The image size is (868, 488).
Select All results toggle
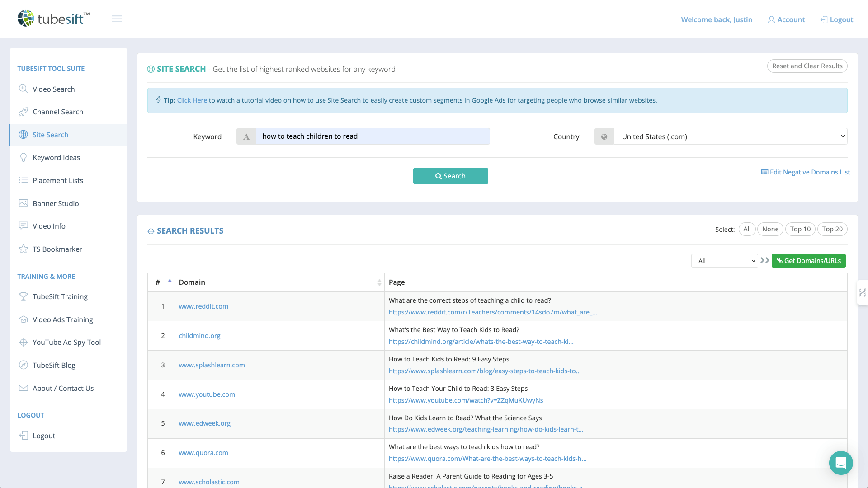click(747, 229)
